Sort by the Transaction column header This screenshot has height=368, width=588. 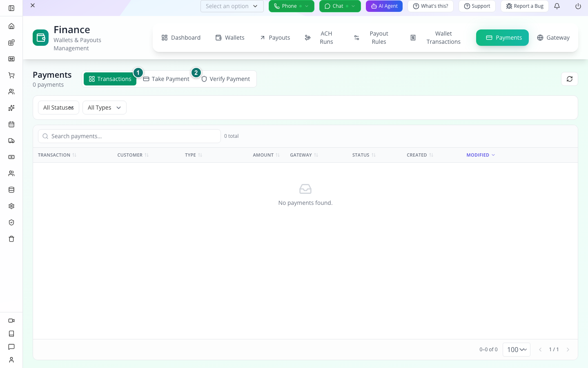(57, 155)
